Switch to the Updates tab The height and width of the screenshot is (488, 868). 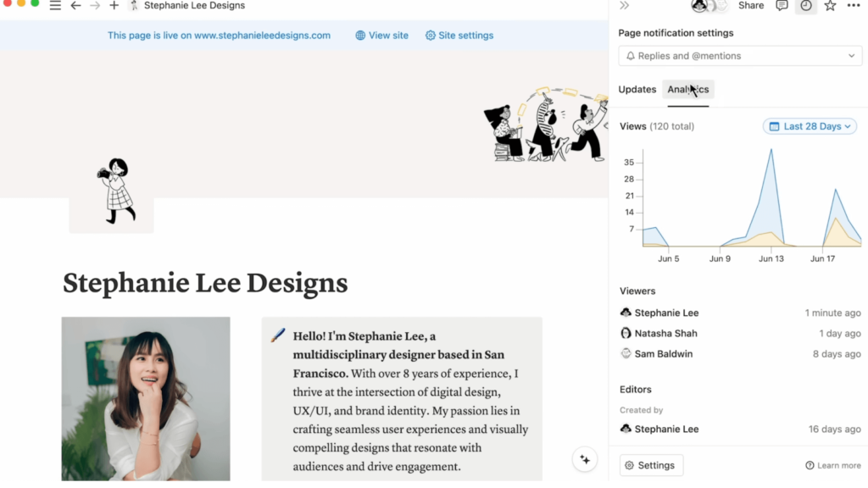tap(637, 90)
